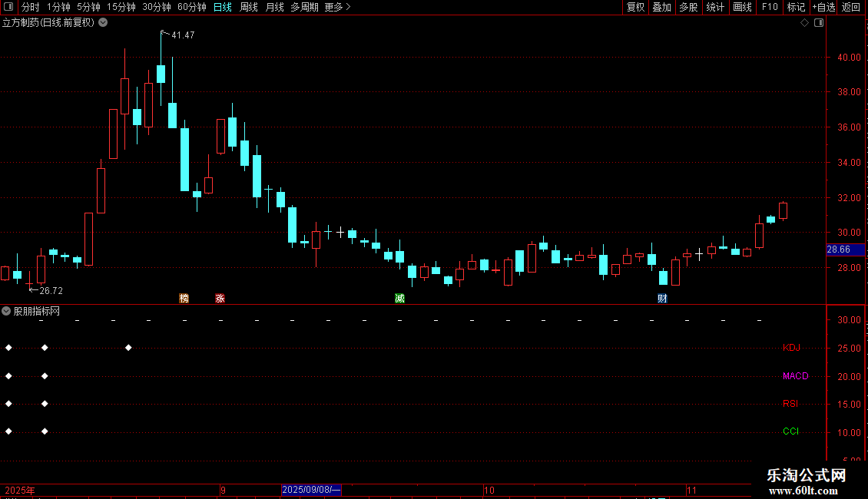868x499 pixels.
Task: Click the 40.00 price axis label
Action: click(849, 57)
